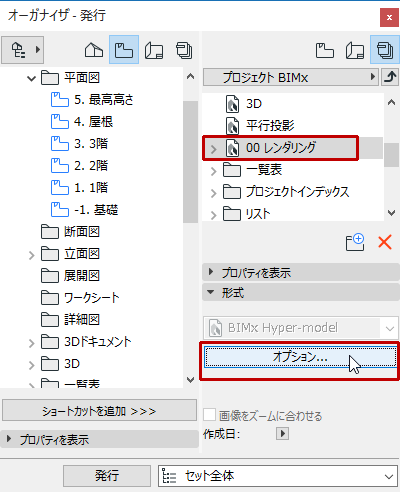Expand left panel プロパティを表示 section
The image size is (400, 492).
click(99, 439)
